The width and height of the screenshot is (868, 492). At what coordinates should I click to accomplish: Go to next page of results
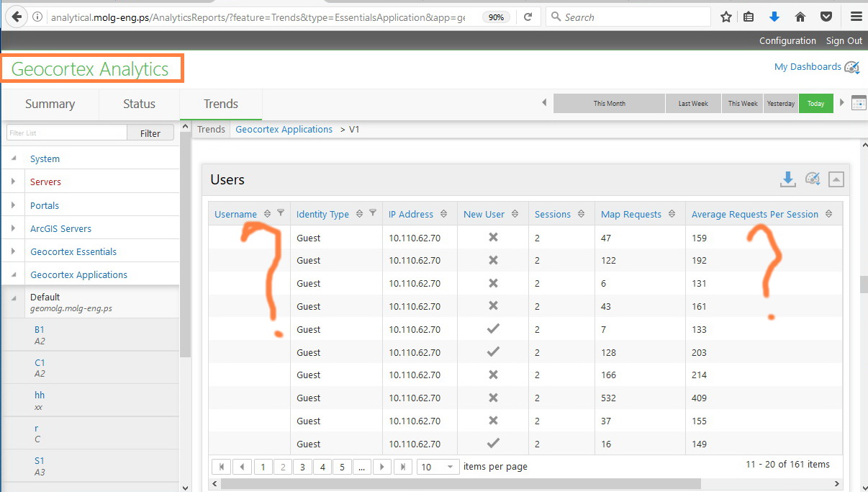[x=382, y=467]
